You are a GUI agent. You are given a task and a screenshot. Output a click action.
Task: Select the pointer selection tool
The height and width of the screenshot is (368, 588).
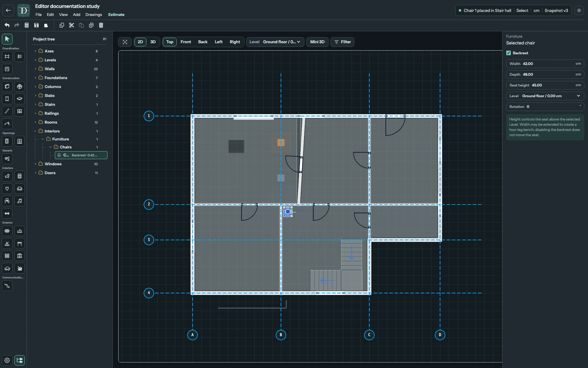(x=7, y=39)
